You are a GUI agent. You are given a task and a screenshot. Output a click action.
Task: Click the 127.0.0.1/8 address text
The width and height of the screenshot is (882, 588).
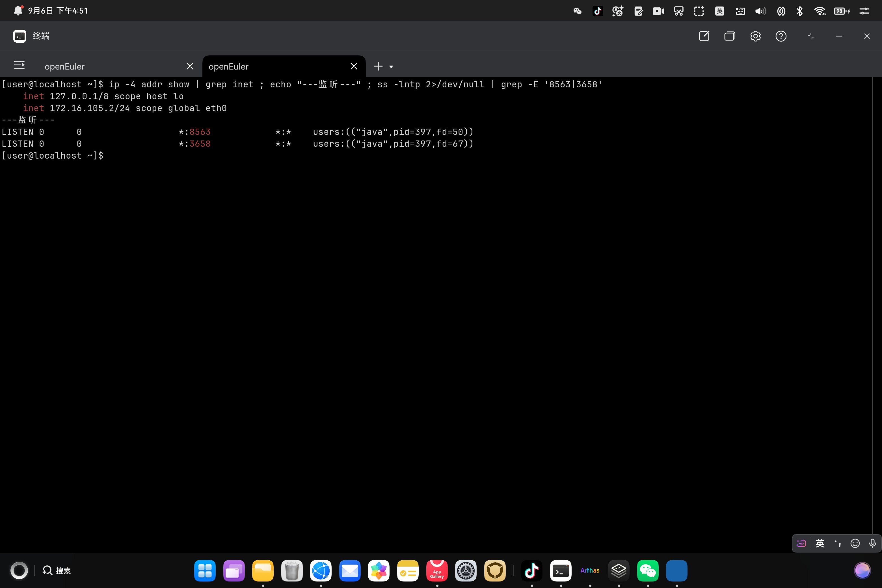click(79, 96)
